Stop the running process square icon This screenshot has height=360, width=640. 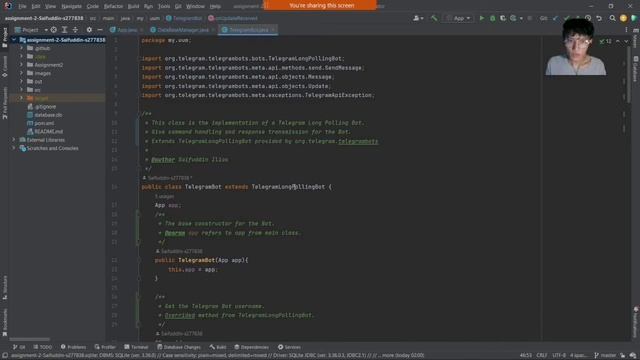click(530, 18)
